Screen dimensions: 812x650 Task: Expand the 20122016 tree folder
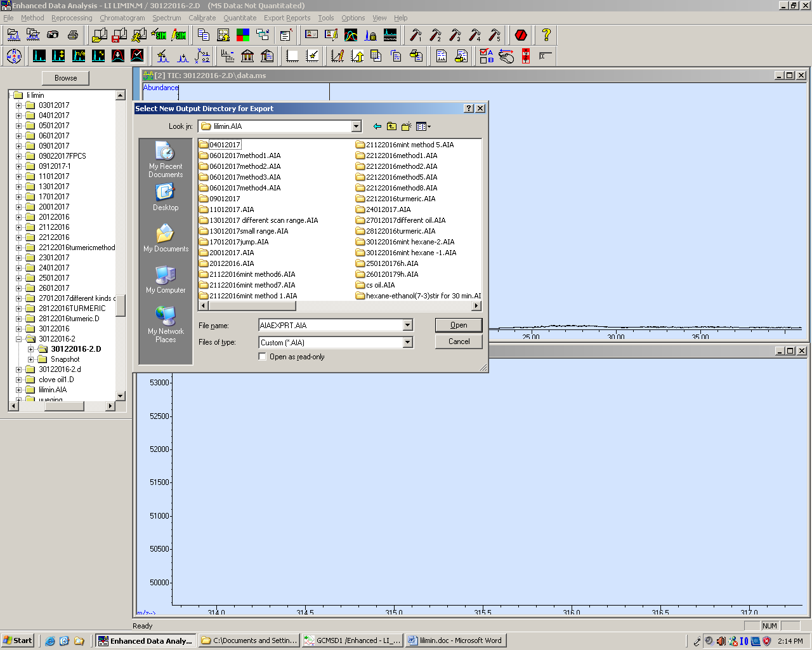pos(18,217)
